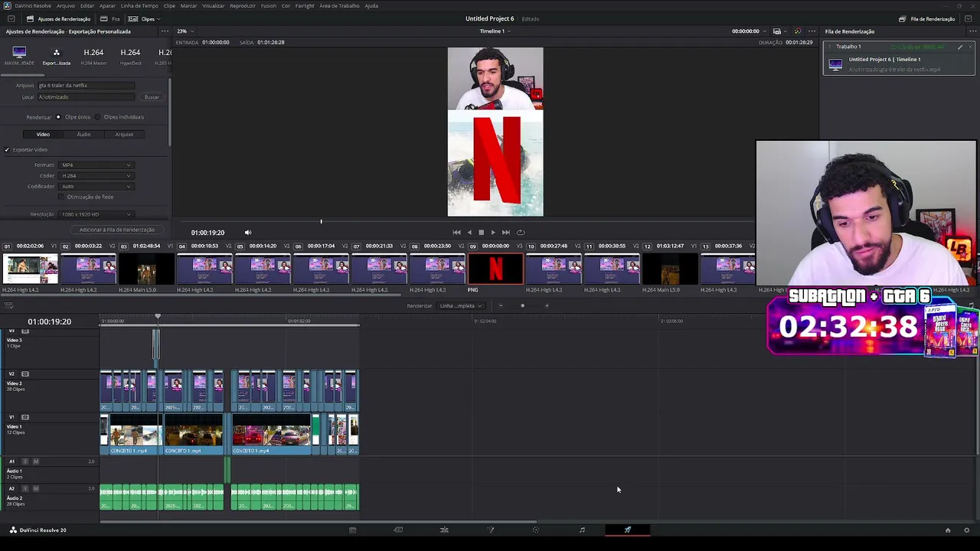980x551 pixels.
Task: Open the Clipes dropdown in the toolbar
Action: (142, 19)
